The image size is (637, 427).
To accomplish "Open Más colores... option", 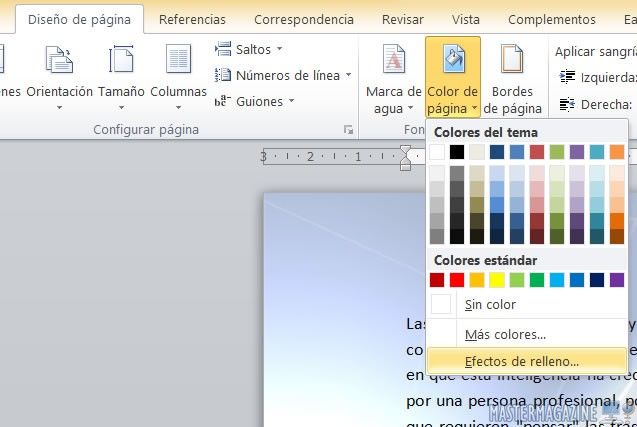I will click(527, 334).
